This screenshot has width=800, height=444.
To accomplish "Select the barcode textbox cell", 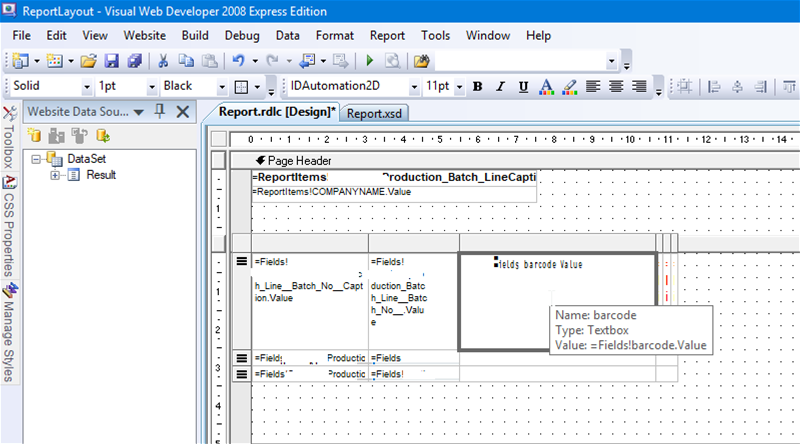I will (557, 301).
